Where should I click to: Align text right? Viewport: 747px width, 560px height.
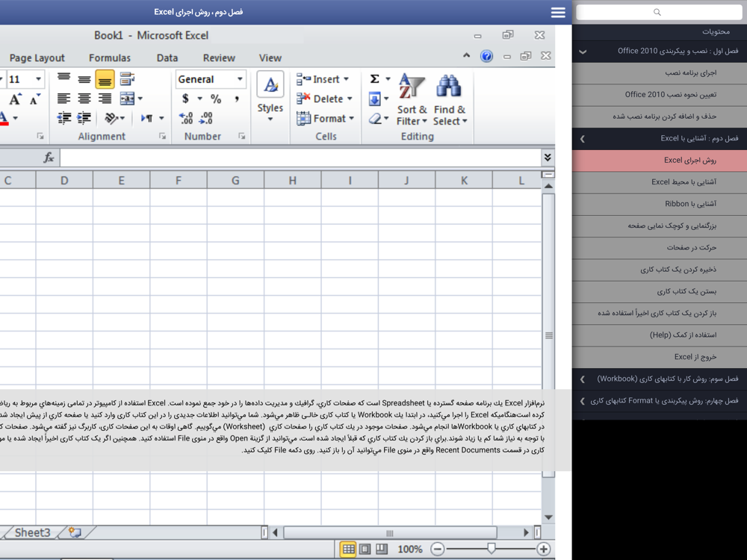(105, 99)
